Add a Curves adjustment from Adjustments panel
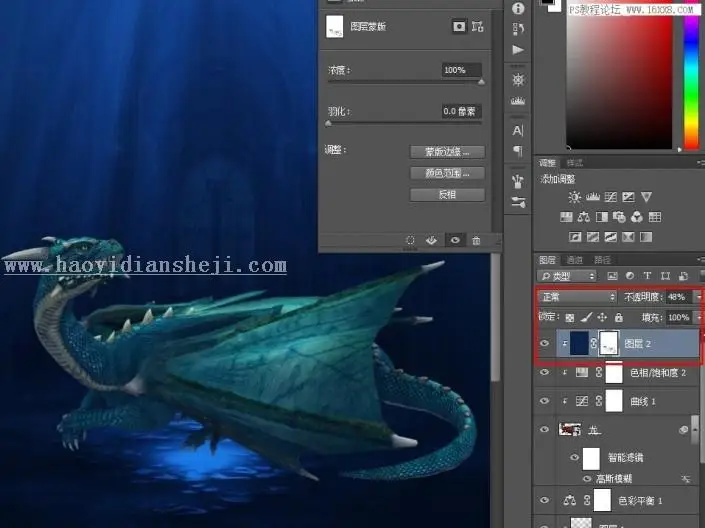Screen dimensions: 705x528 tap(611, 197)
